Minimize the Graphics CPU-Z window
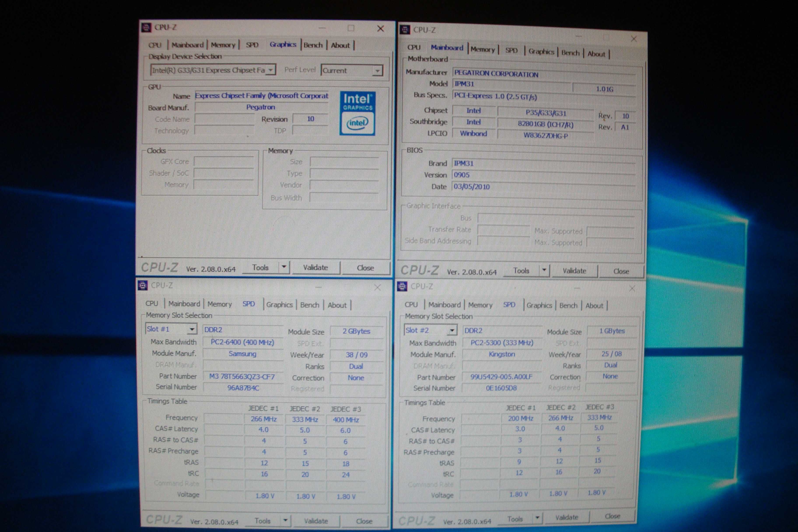Screen dimensions: 798x532 [322, 28]
